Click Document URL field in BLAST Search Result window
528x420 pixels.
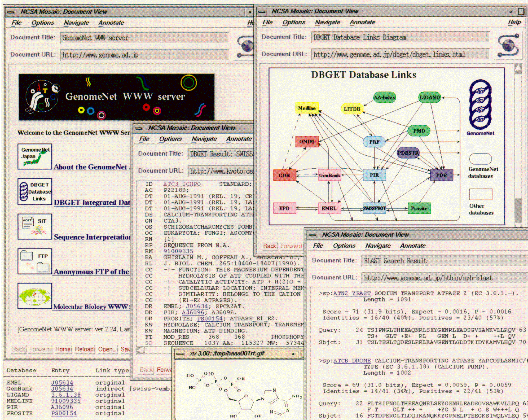click(445, 278)
